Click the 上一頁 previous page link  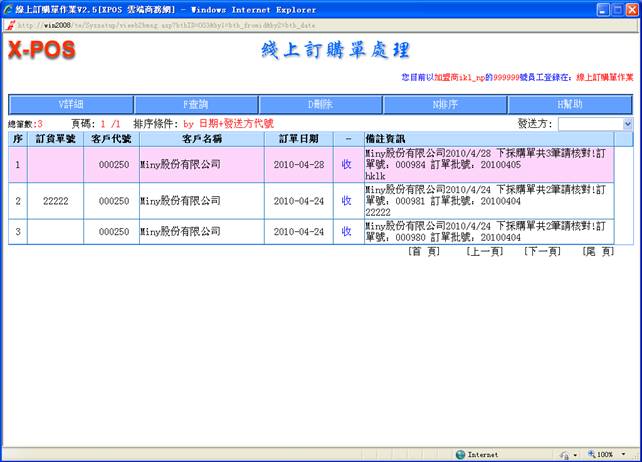click(x=483, y=252)
